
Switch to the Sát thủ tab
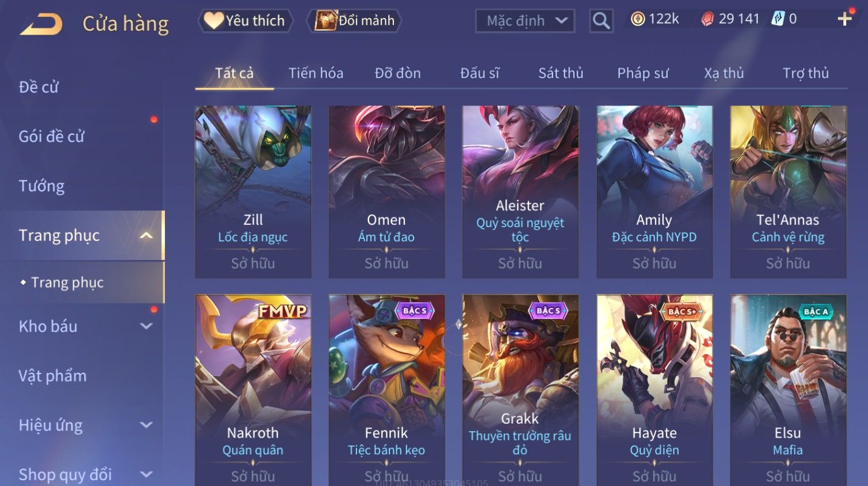coord(561,73)
